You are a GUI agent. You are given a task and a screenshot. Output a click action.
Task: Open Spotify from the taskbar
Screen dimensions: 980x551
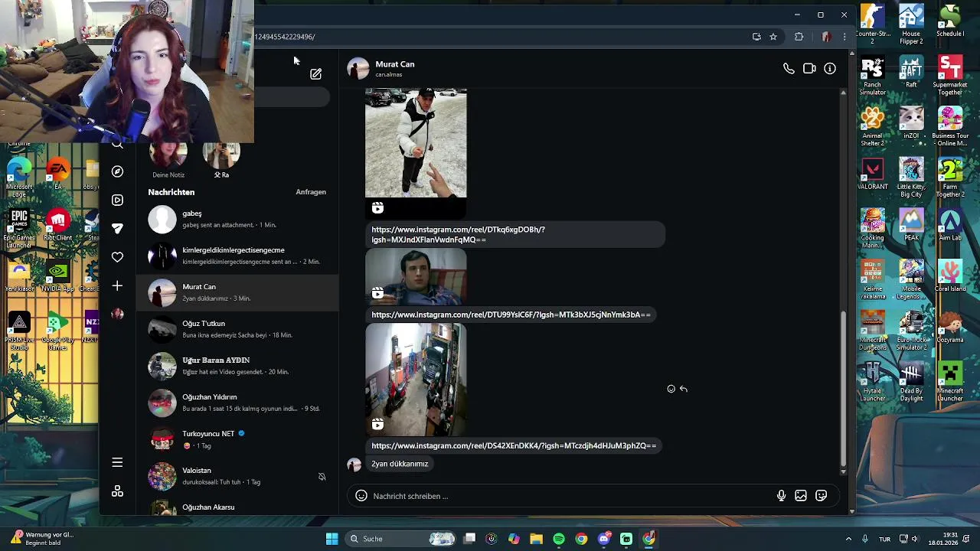click(x=559, y=539)
